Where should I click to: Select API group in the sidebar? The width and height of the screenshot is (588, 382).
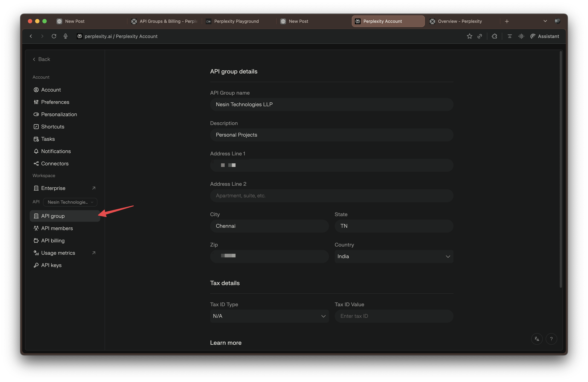65,216
